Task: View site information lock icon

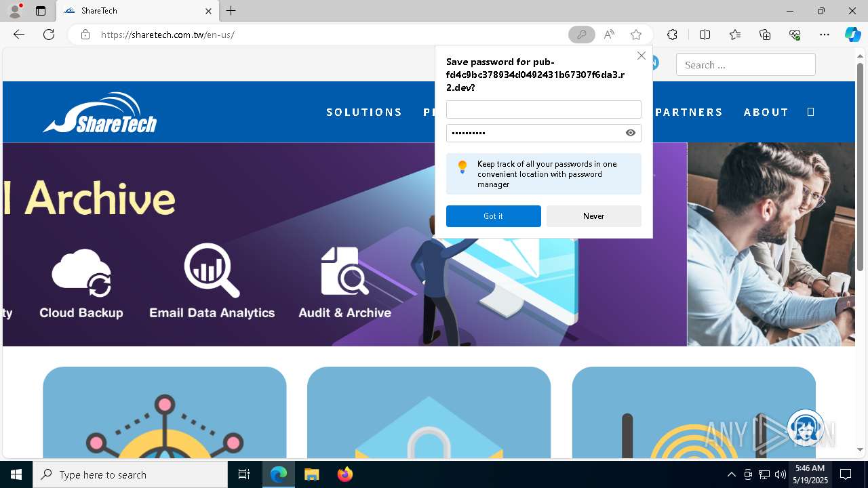Action: click(x=85, y=35)
